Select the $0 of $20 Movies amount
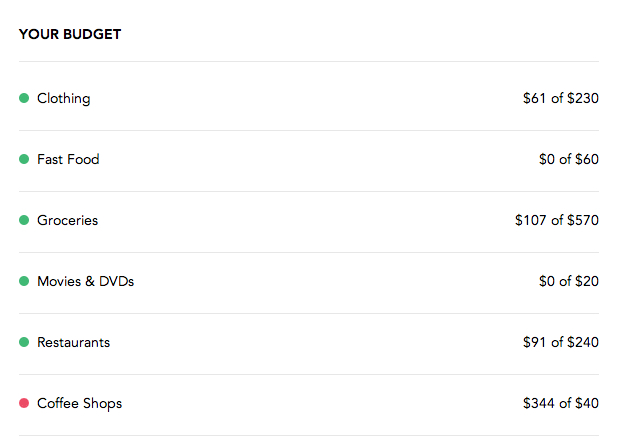This screenshot has width=629, height=445. tap(568, 281)
